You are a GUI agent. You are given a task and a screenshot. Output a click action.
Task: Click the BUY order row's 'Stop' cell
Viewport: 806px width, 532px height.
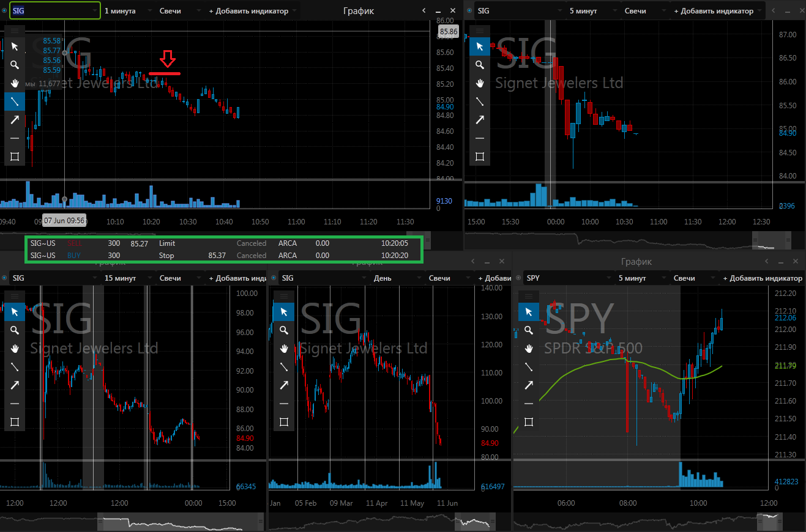(166, 256)
